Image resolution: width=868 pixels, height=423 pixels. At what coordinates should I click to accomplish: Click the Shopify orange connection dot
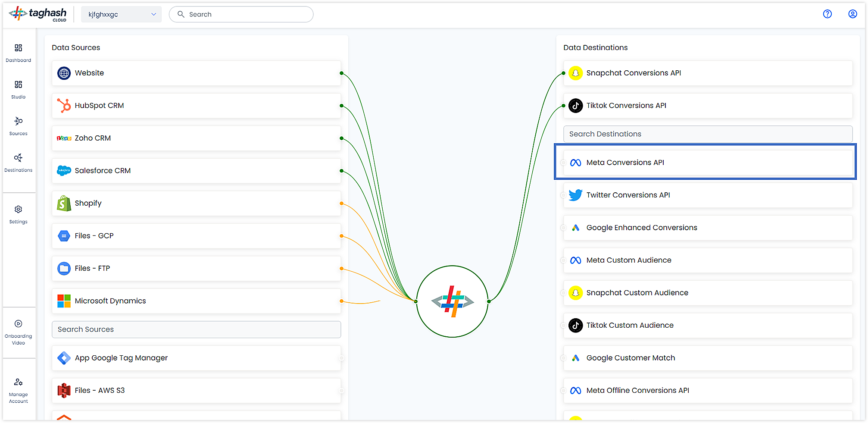pos(341,204)
